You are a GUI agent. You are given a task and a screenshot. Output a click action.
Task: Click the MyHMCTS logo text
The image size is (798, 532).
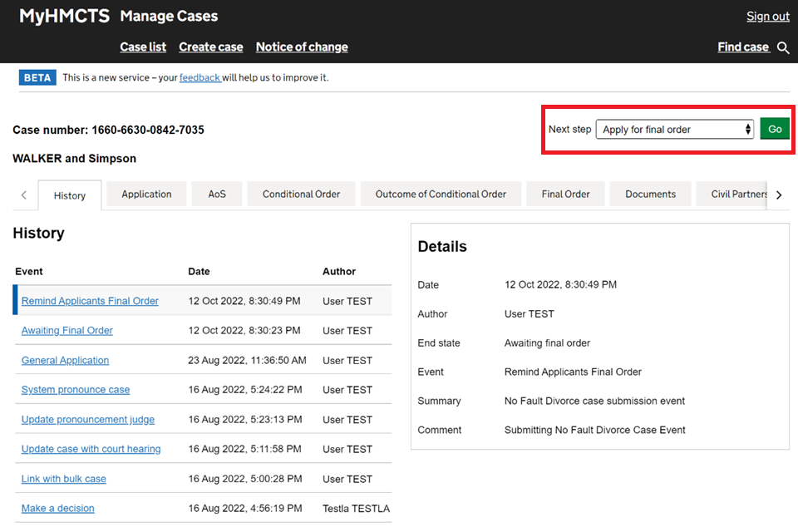tap(64, 17)
